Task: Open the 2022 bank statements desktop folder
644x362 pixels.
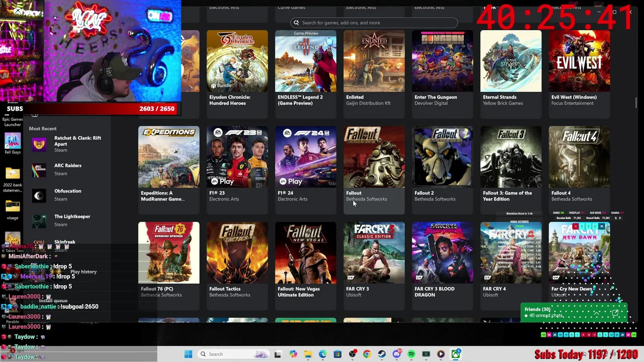Action: [x=13, y=180]
